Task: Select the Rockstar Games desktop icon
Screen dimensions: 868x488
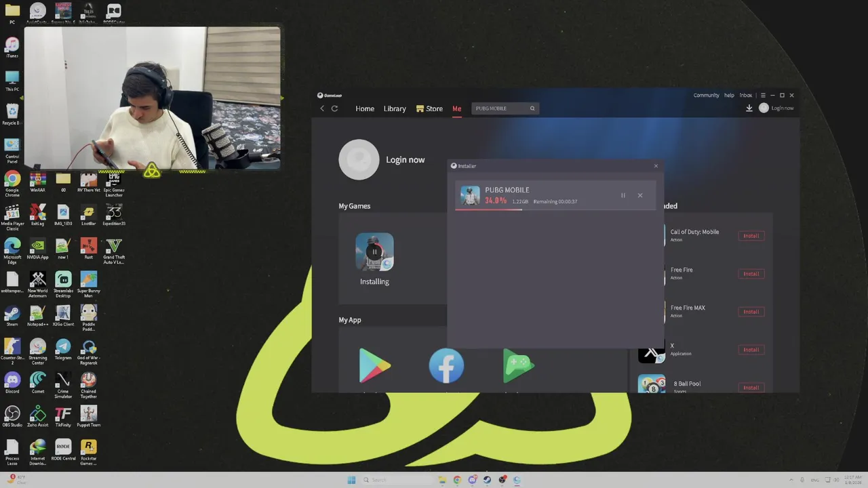Action: pyautogui.click(x=88, y=452)
